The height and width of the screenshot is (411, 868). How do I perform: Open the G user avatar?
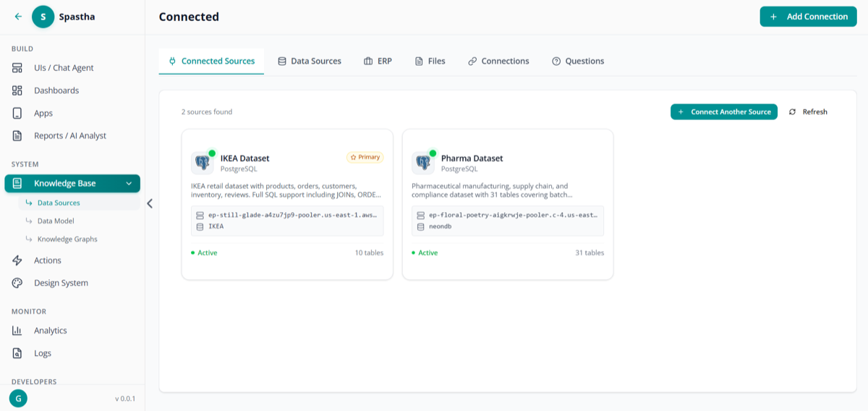pyautogui.click(x=18, y=398)
